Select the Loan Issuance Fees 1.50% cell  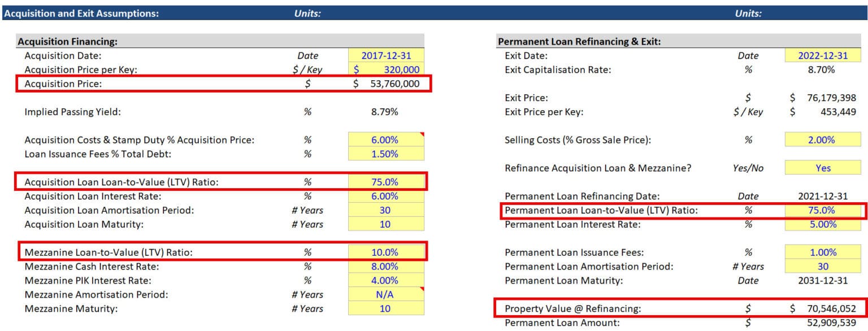pyautogui.click(x=386, y=153)
